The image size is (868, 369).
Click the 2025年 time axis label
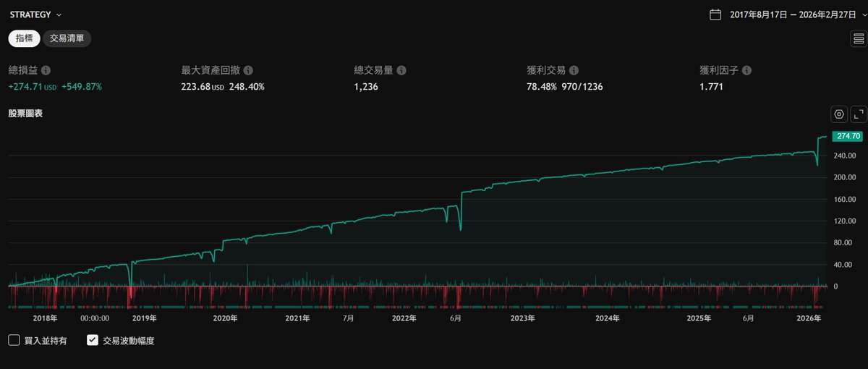pos(699,318)
